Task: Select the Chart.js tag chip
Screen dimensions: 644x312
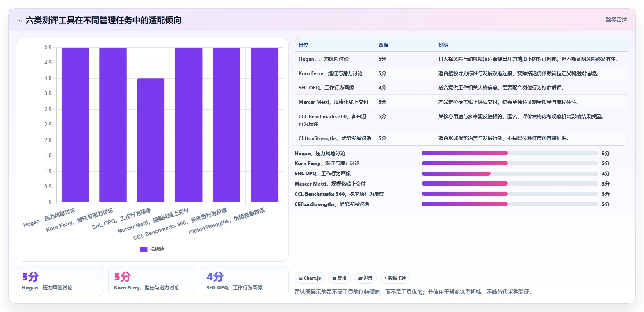Action: [x=310, y=278]
